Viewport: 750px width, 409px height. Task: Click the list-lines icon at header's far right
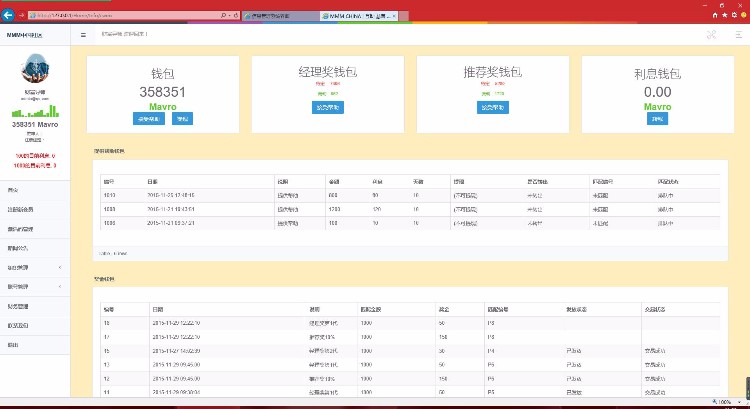coord(739,34)
